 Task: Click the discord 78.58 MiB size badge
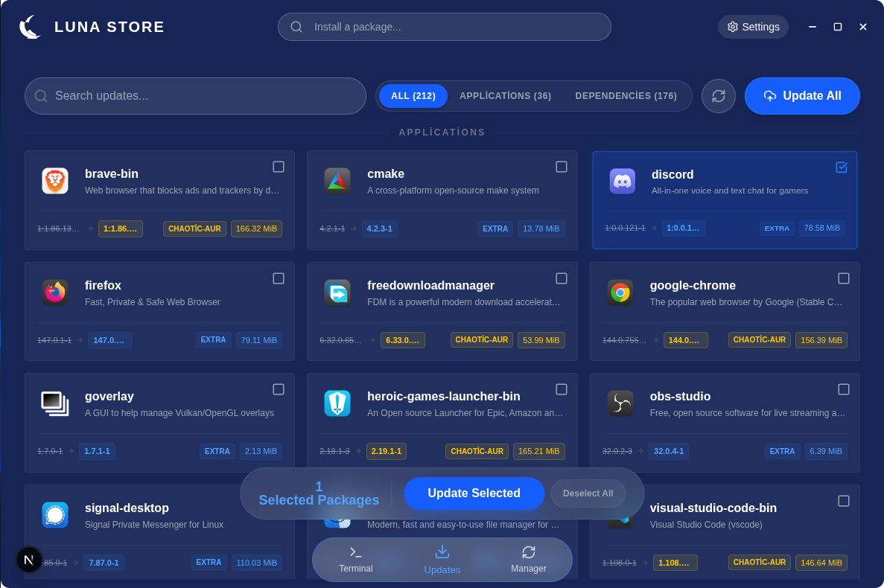point(821,228)
